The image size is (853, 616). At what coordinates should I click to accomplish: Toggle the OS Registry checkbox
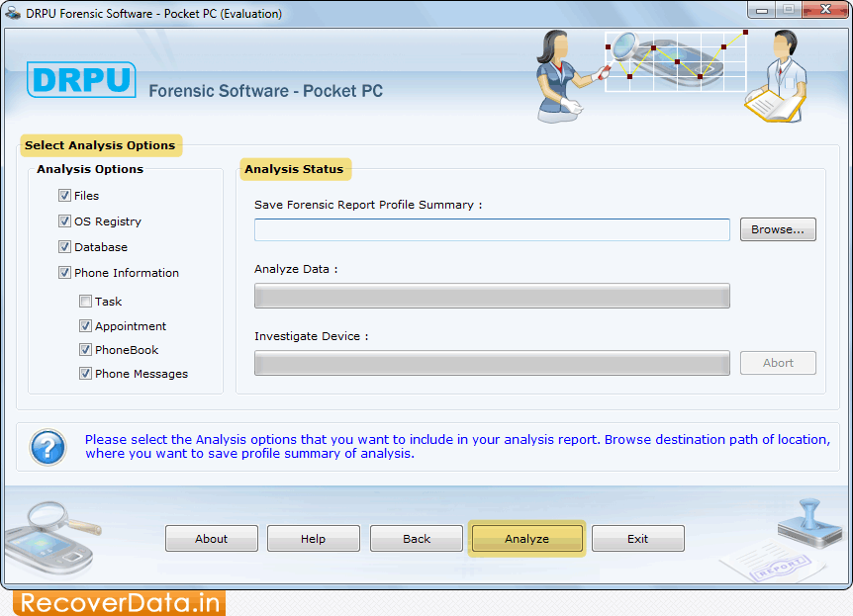tap(64, 220)
